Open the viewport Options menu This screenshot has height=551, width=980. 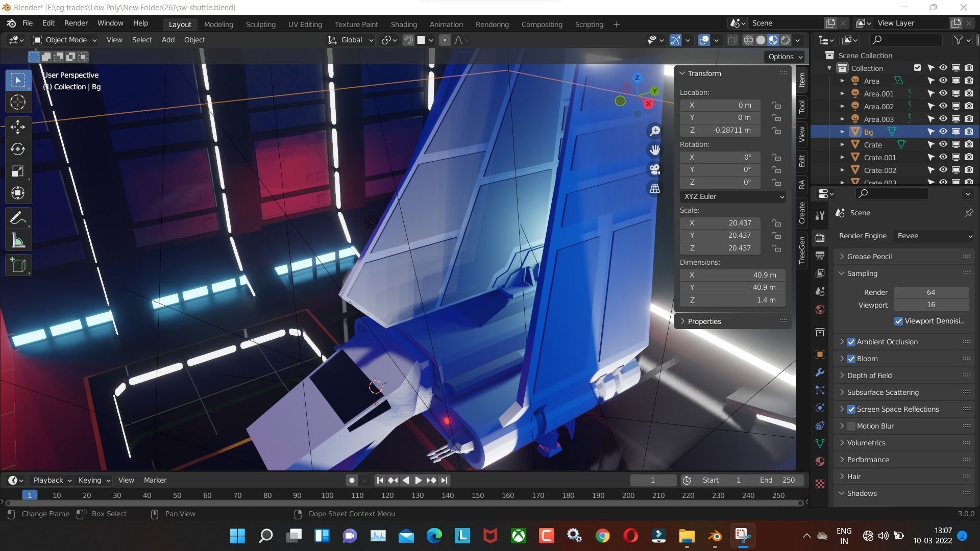[x=784, y=57]
